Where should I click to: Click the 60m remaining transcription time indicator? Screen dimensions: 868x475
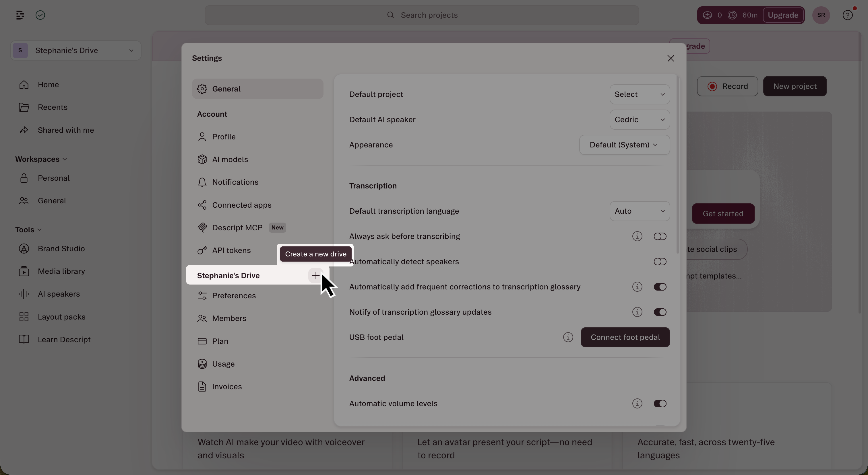743,15
